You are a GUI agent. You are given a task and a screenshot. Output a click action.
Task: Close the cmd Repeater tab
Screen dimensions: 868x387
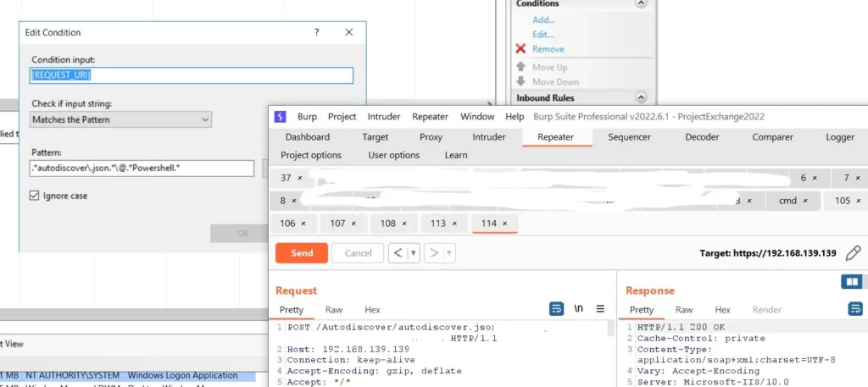coord(805,201)
